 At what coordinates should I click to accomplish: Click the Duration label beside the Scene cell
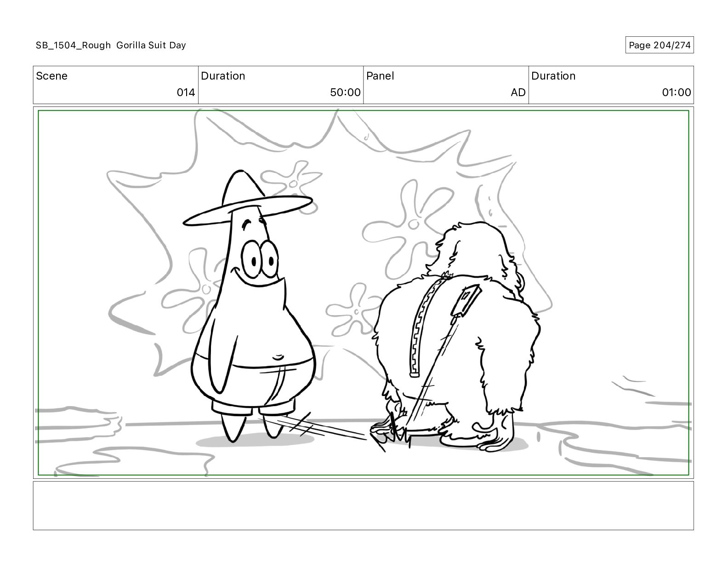(x=223, y=76)
